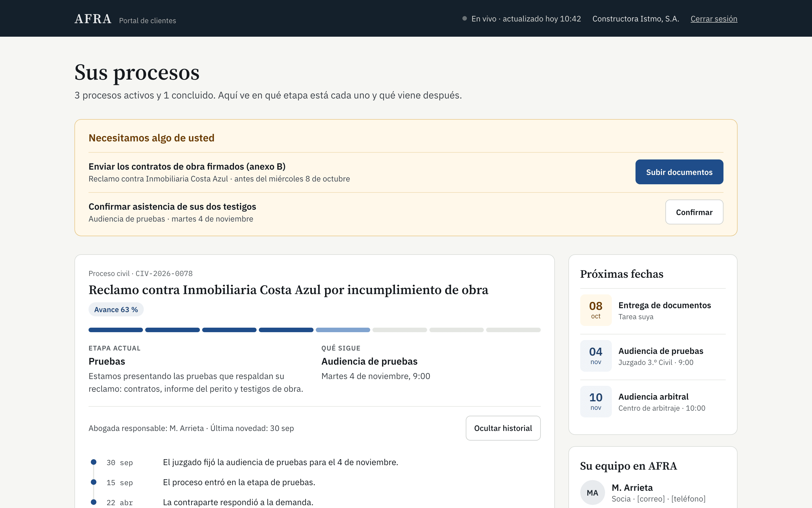The height and width of the screenshot is (508, 812).
Task: Click the MA avatar of M. Arrieta
Action: [593, 492]
